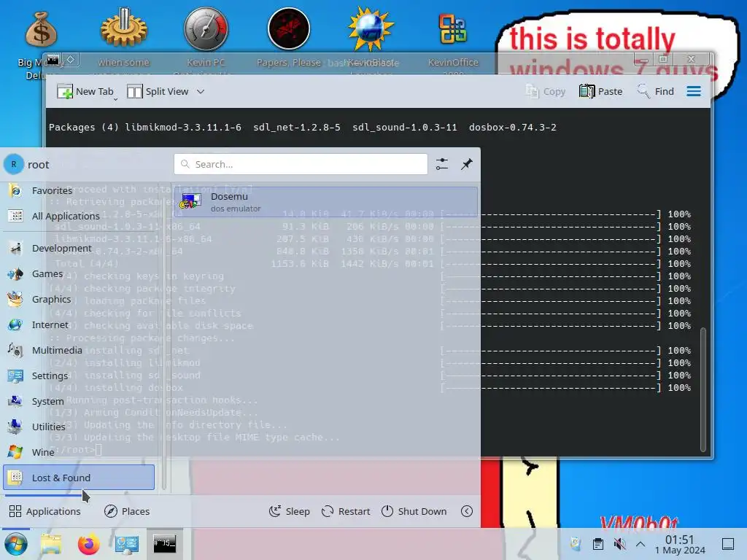This screenshot has height=560, width=747.
Task: Open the System category
Action: point(79,401)
